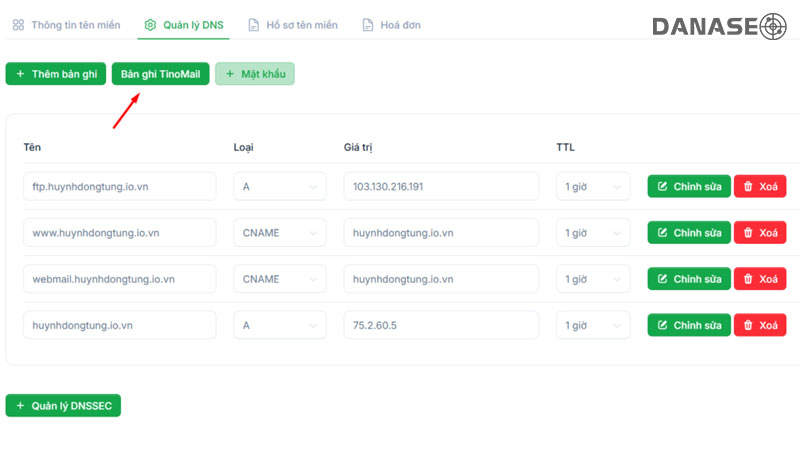The image size is (800, 450).
Task: Click the Mật khẩu button
Action: [x=255, y=74]
